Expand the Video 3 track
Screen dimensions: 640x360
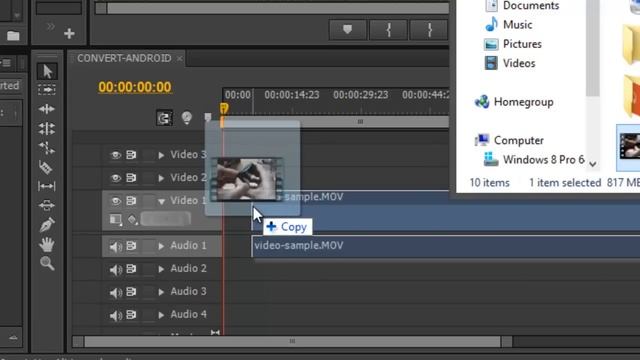[x=161, y=155]
